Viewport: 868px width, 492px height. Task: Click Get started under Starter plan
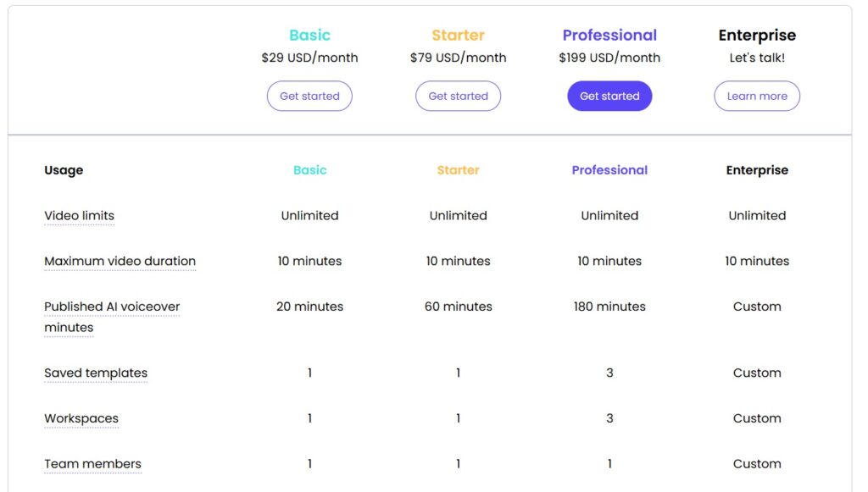click(x=458, y=96)
